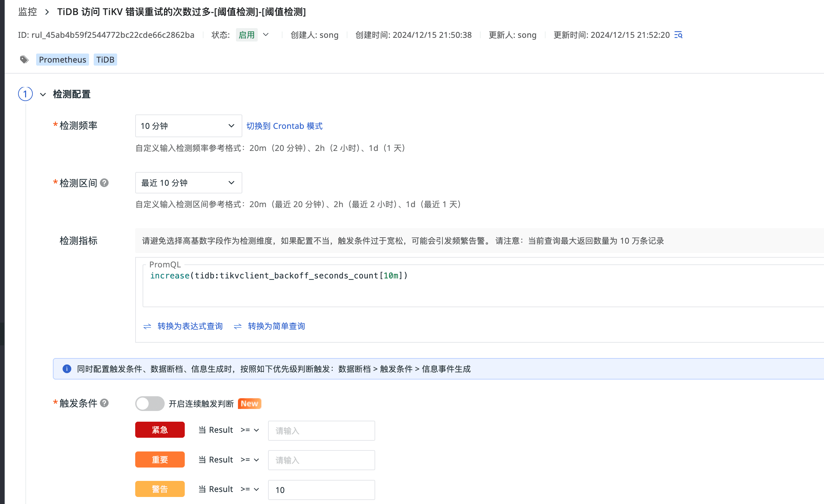Click the audit log icon beside update time

pyautogui.click(x=678, y=35)
